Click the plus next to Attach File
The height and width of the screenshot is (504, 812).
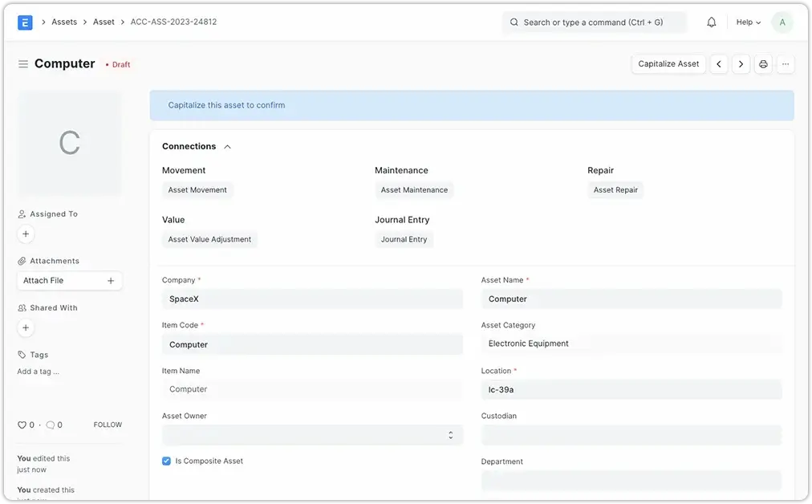pyautogui.click(x=111, y=280)
